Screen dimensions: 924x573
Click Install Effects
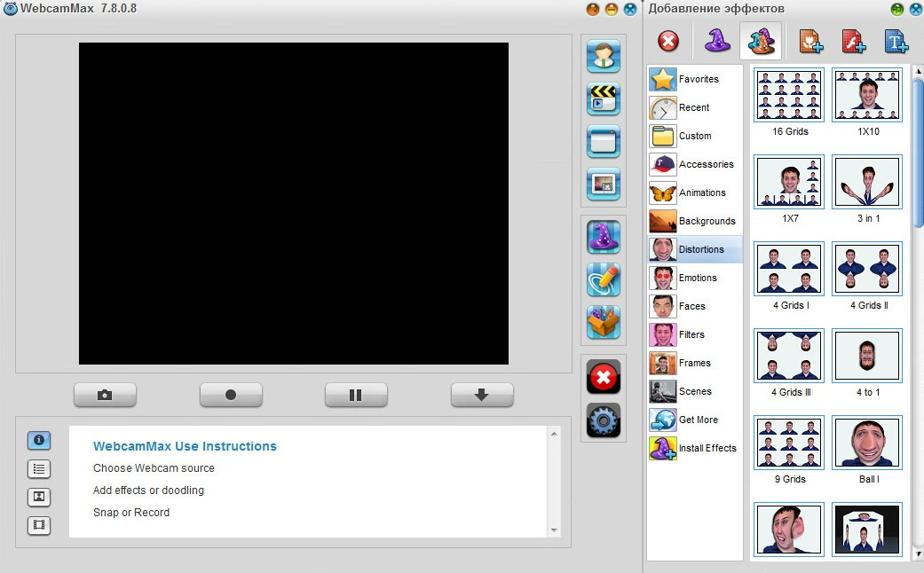point(695,448)
